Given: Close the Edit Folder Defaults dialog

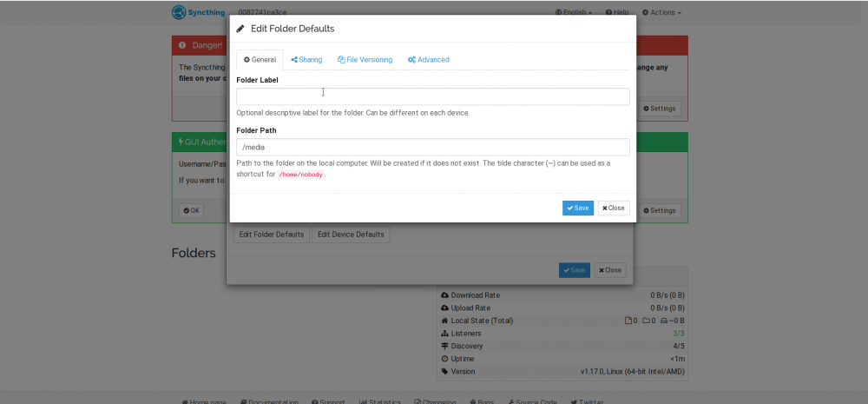Looking at the screenshot, I should pos(614,208).
